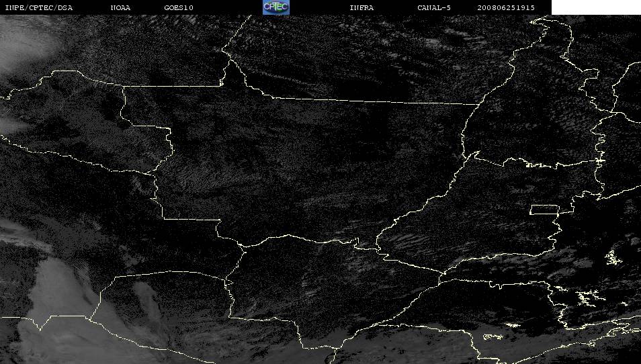Click the INPE/CPTEC/DSA header text

point(39,8)
